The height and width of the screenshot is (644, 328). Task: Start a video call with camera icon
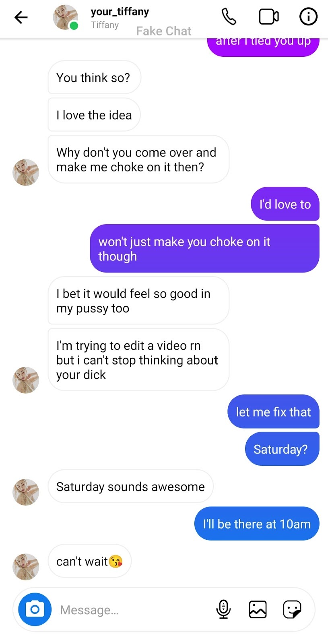tap(269, 17)
